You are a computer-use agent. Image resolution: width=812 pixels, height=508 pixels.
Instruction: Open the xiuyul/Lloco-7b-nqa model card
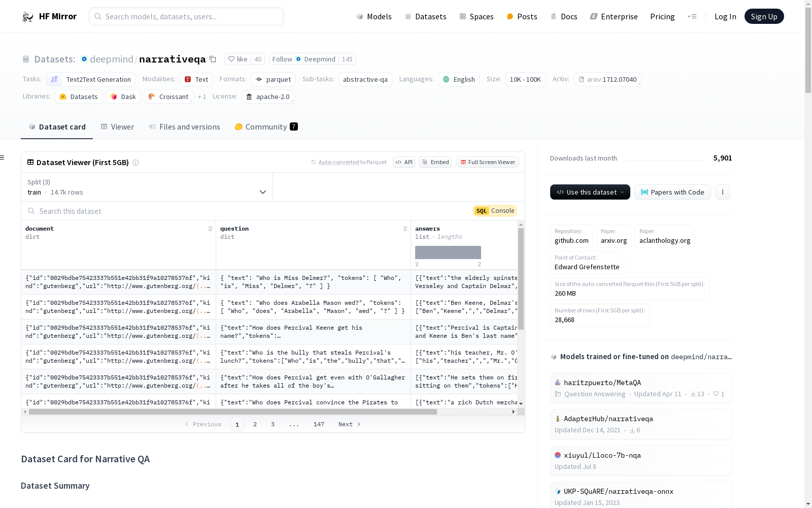[x=641, y=461]
